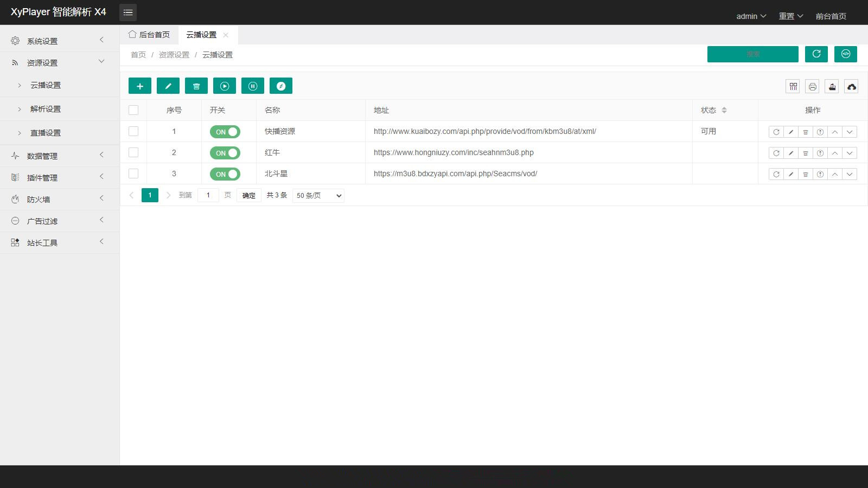Tick the checkbox for row 3 北斗星
The height and width of the screenshot is (488, 868).
tap(133, 174)
